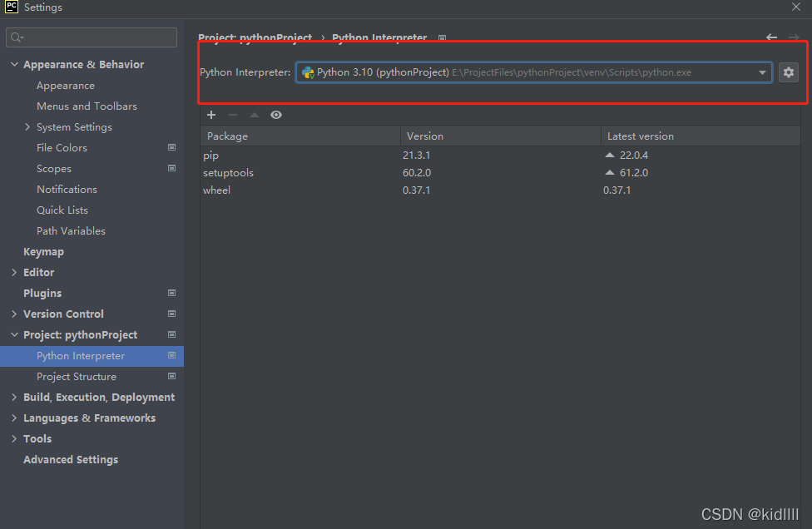Select Python Interpreter in the settings tree
This screenshot has width=812, height=529.
[92, 356]
